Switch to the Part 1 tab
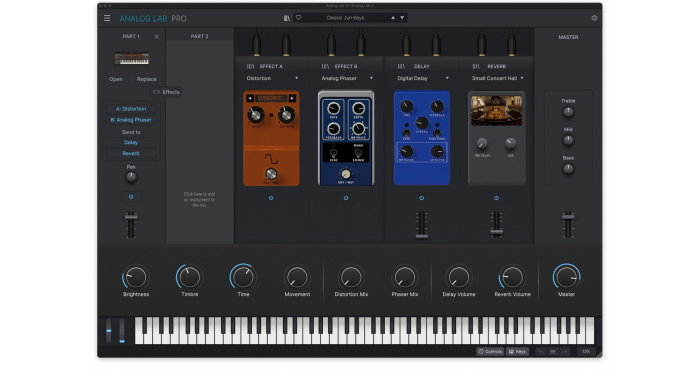 pyautogui.click(x=131, y=37)
